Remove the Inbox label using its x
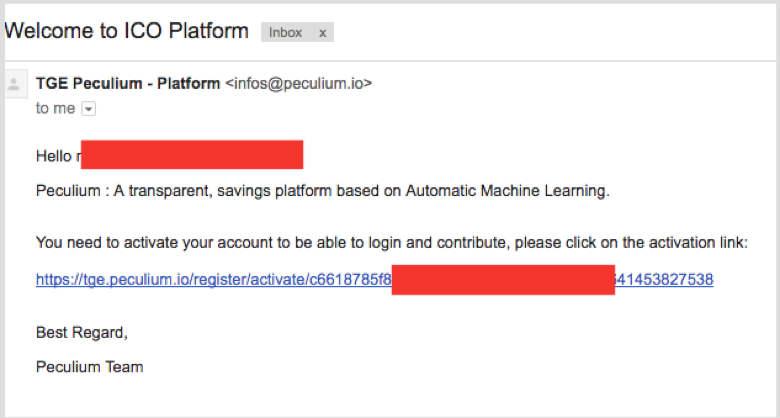Image resolution: width=780 pixels, height=418 pixels. click(322, 33)
